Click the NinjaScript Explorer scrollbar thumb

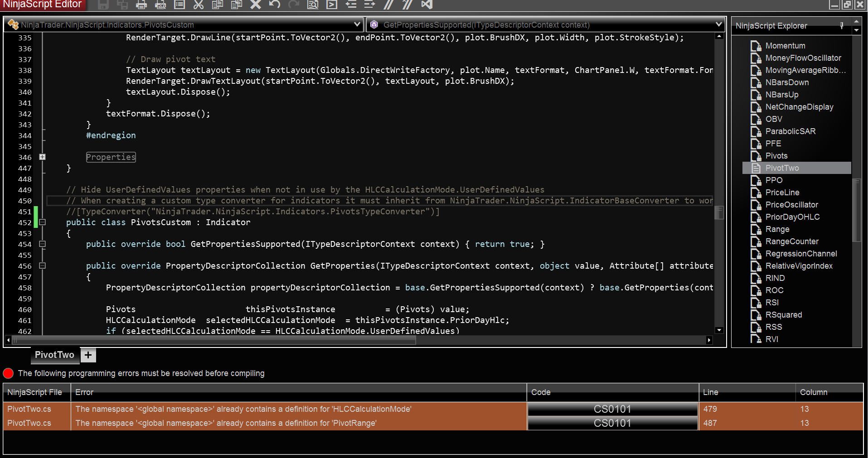click(x=856, y=211)
